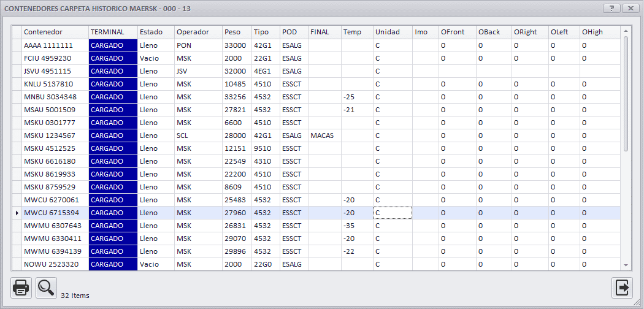The image size is (644, 309).
Task: Select container MSKU 6616180
Action: tap(55, 161)
